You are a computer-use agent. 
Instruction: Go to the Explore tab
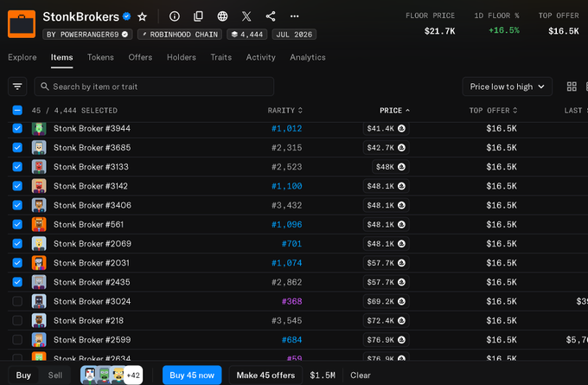click(x=22, y=57)
